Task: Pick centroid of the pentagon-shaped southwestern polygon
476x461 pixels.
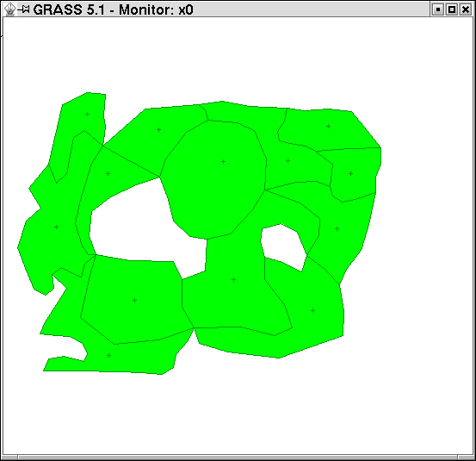Action: point(135,300)
